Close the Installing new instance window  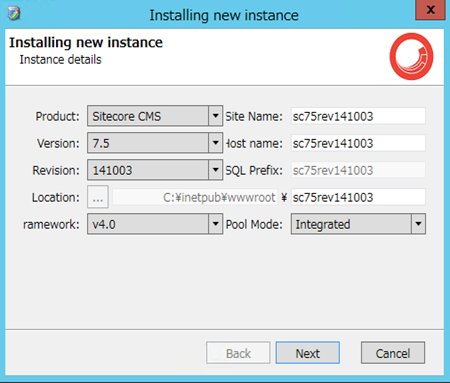pos(430,10)
